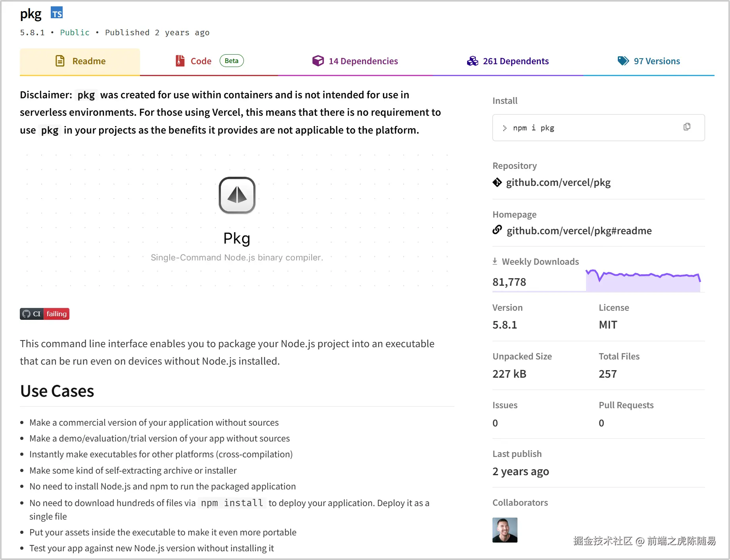730x560 pixels.
Task: Copy the npm install command
Action: click(687, 127)
